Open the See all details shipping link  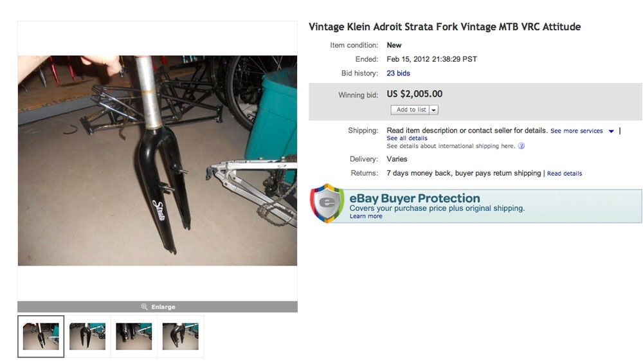pyautogui.click(x=407, y=138)
